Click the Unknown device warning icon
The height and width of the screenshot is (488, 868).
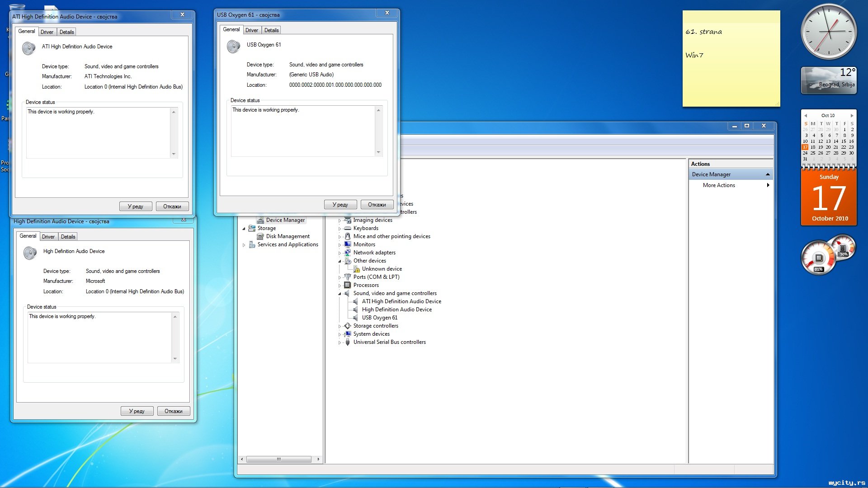356,269
